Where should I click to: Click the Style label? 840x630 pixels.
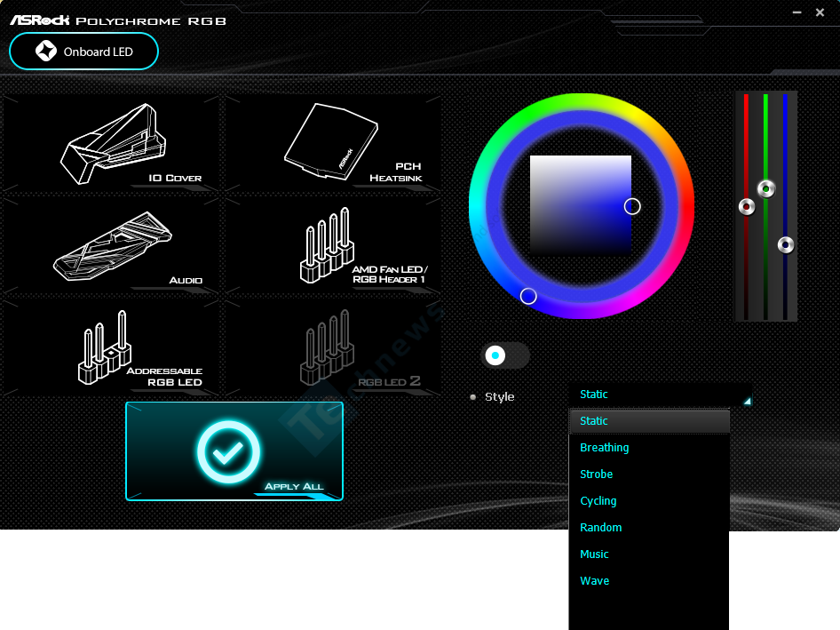(x=499, y=397)
